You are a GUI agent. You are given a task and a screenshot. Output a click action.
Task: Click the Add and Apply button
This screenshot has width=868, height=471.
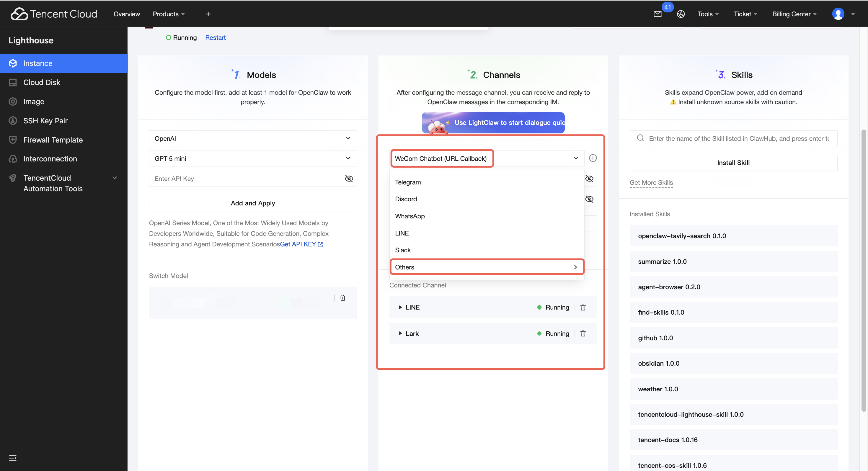tap(253, 203)
